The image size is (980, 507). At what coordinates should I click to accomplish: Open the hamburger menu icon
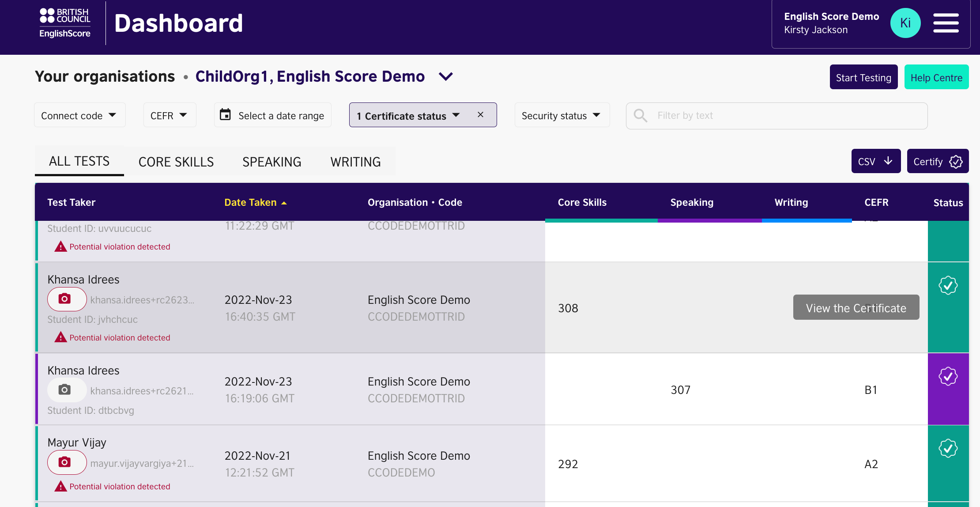pos(946,23)
